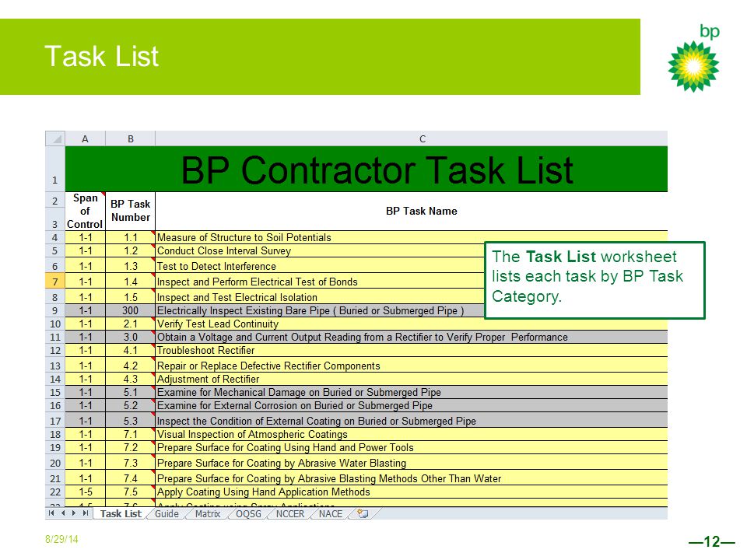
Task: Select the Task List sheet tab
Action: [121, 514]
